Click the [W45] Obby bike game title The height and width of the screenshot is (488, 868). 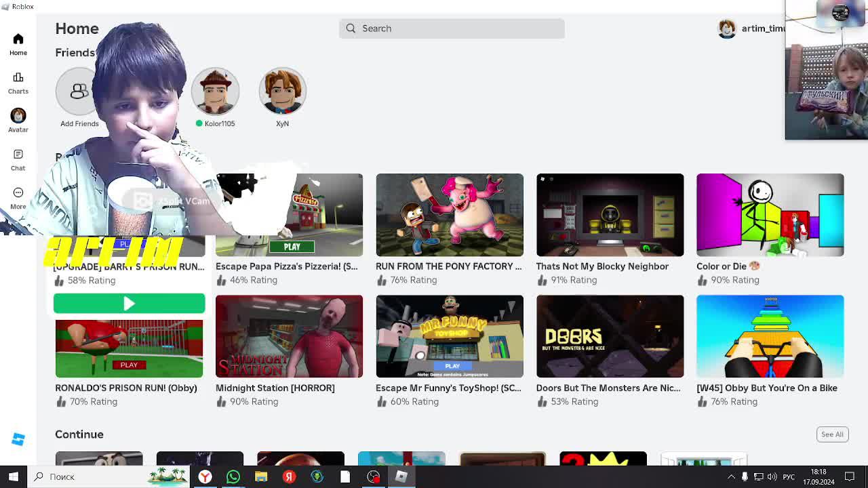[x=767, y=388]
